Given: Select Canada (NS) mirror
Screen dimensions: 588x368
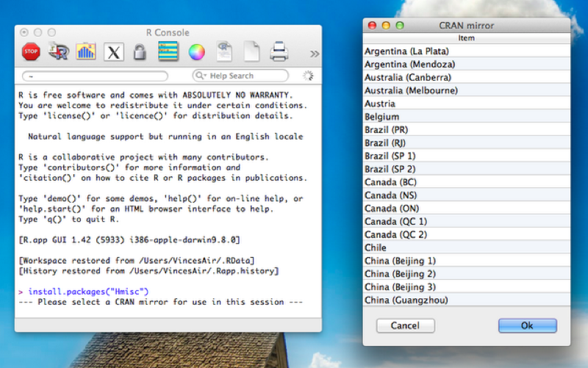Looking at the screenshot, I should (467, 195).
